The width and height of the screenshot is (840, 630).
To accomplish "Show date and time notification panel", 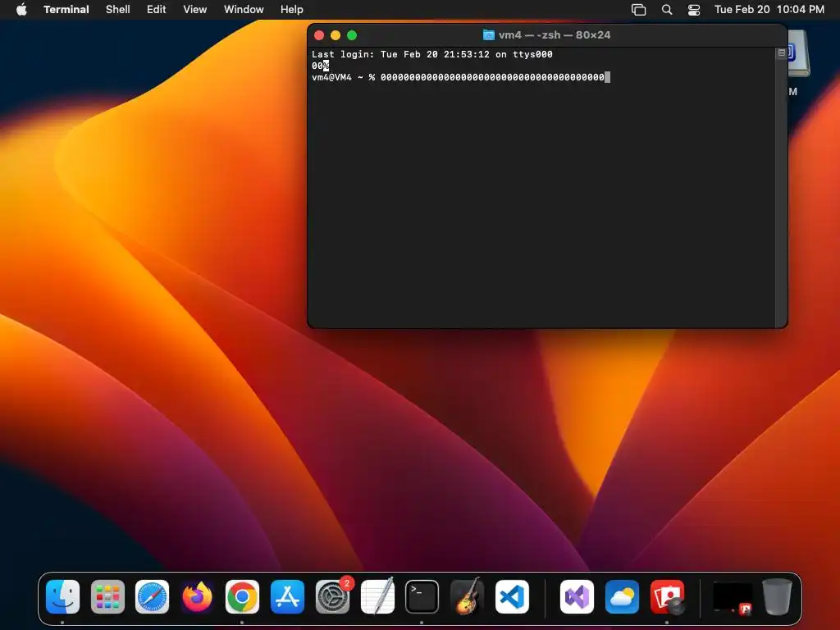I will (x=769, y=9).
